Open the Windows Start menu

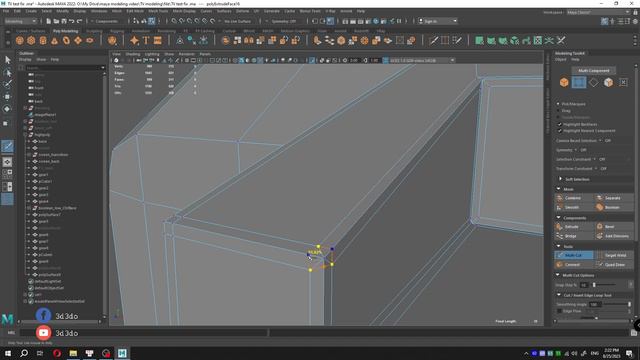point(8,353)
